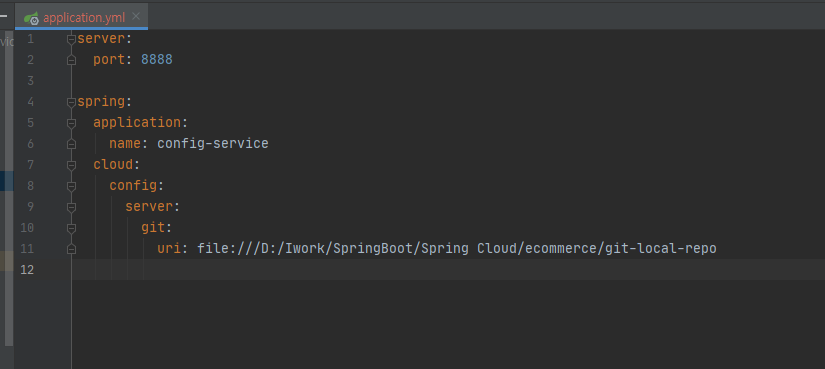
Task: Click the uri key on line 11
Action: 169,248
